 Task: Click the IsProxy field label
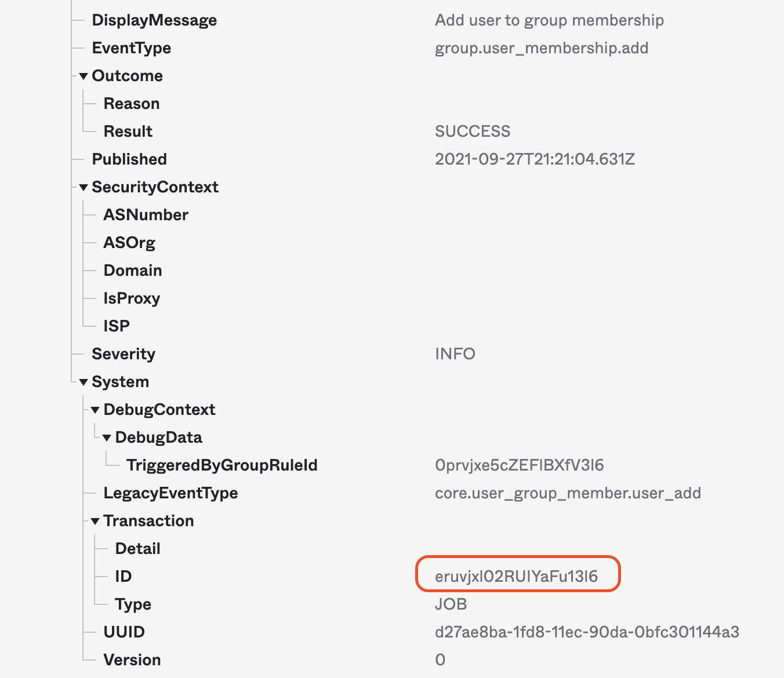coord(132,298)
